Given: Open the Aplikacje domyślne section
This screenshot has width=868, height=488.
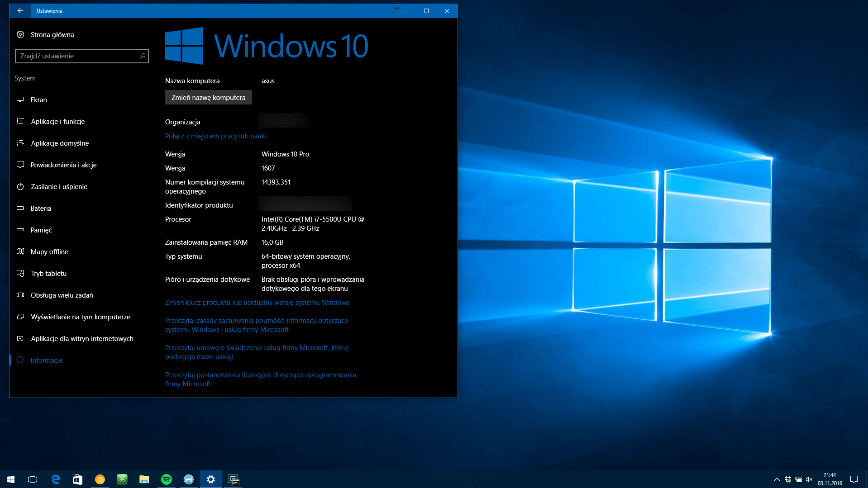Looking at the screenshot, I should tap(59, 143).
